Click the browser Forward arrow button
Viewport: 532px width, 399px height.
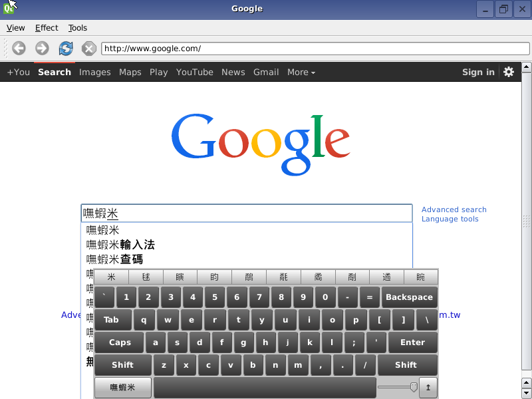[x=42, y=48]
